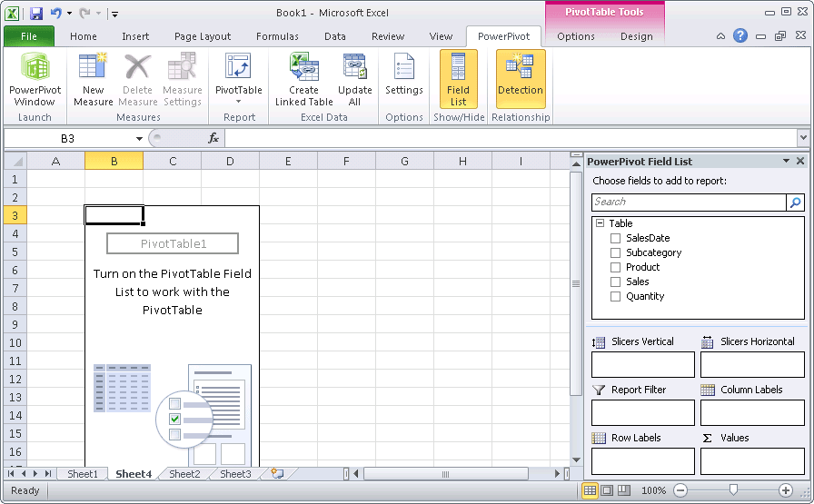This screenshot has width=814, height=504.
Task: Click Update All linked tables
Action: pos(354,79)
